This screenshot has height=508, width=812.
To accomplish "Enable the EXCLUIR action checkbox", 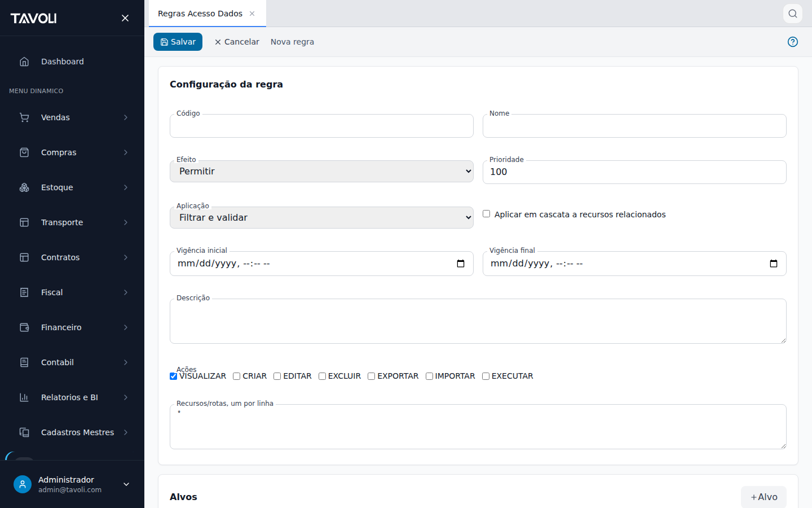I will (323, 376).
